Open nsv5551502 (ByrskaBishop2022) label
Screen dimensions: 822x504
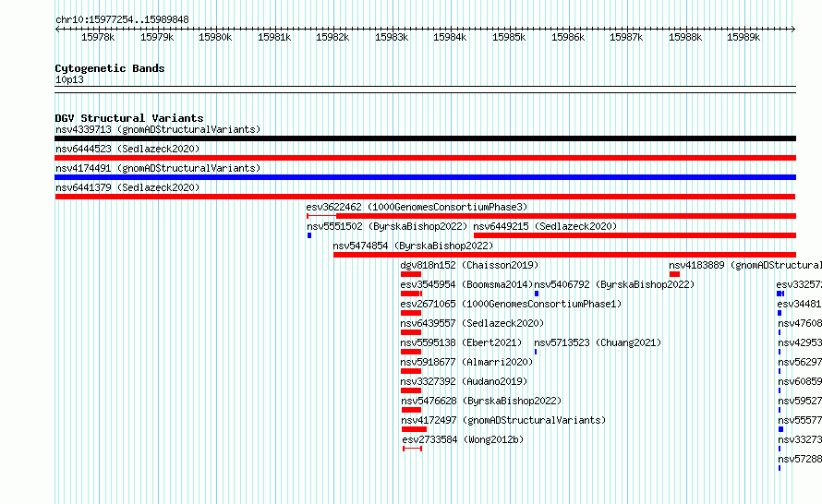[387, 226]
